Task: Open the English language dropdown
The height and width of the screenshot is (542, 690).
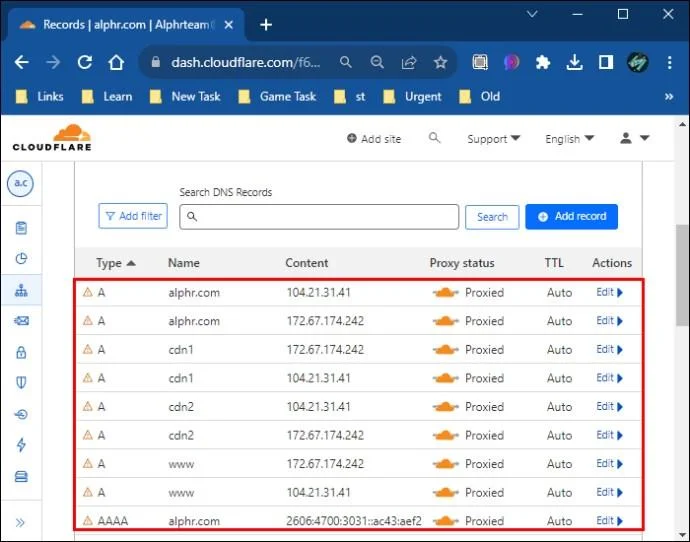Action: [569, 139]
